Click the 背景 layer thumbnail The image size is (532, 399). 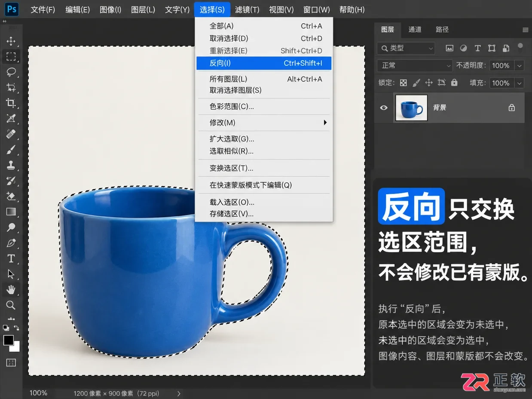coord(411,108)
